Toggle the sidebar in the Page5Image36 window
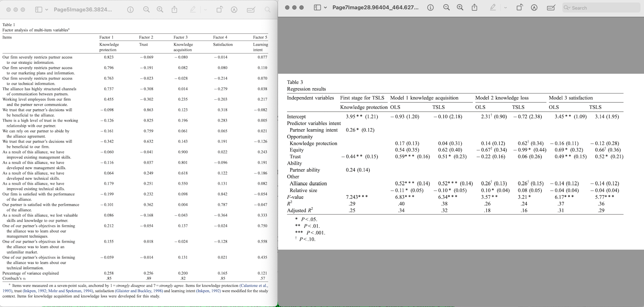Viewport: 644px width, 307px height. (x=38, y=10)
